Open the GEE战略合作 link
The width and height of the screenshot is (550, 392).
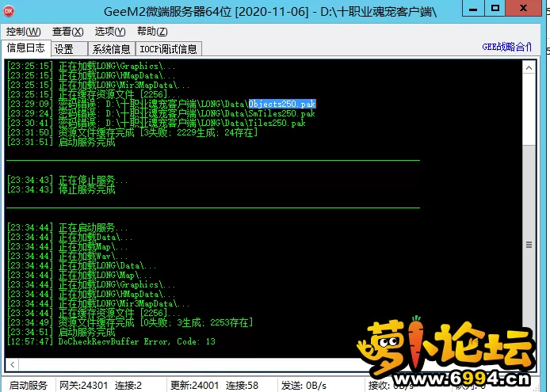[507, 47]
